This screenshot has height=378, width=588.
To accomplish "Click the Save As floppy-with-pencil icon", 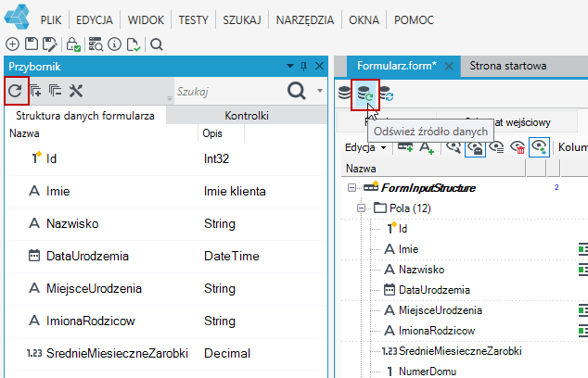I will tap(49, 44).
